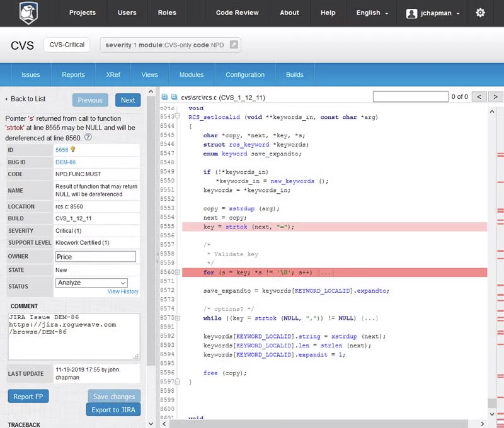This screenshot has height=428, width=504.
Task: Click the expand-macros icon above the source code
Action: (x=165, y=96)
